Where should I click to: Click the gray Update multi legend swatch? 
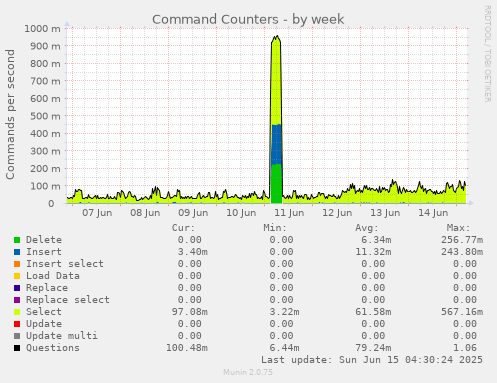click(17, 336)
